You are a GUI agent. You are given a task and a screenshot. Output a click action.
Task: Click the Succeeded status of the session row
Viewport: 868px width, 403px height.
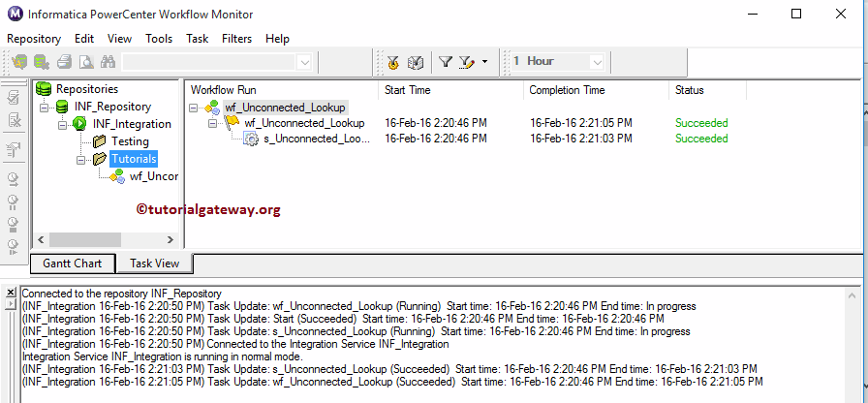701,139
